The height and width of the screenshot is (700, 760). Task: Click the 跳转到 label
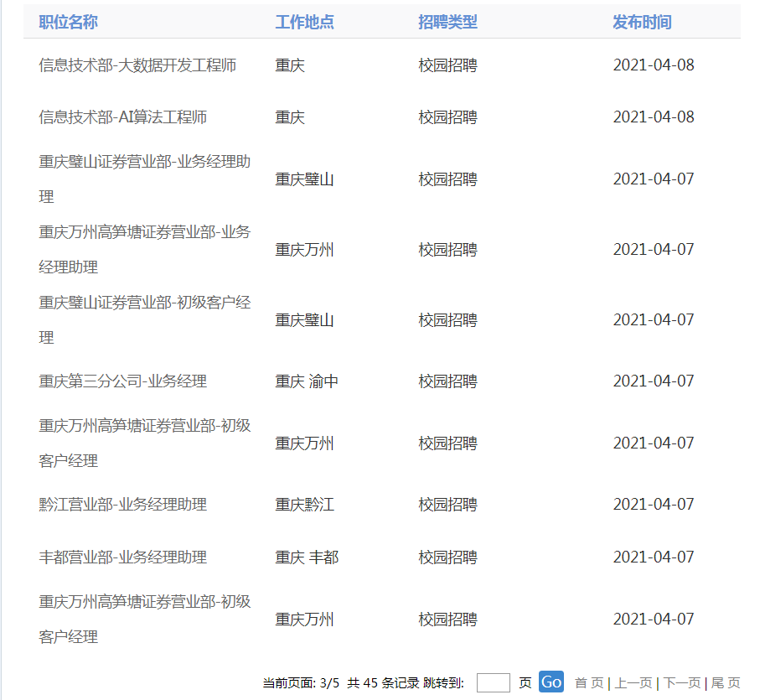pyautogui.click(x=443, y=683)
